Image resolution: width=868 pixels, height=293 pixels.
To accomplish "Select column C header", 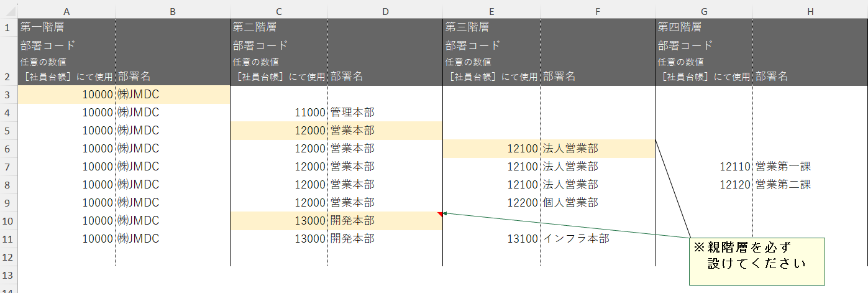I will [x=279, y=11].
